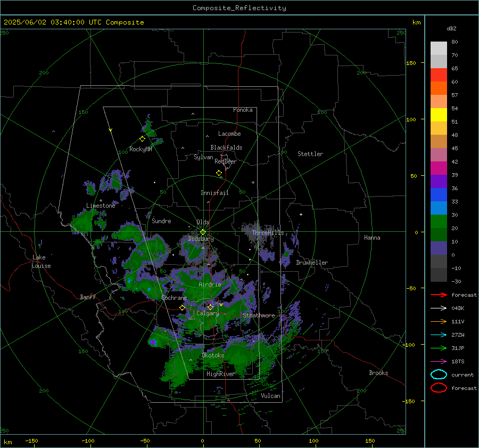Click the Brooks town label

378,373
